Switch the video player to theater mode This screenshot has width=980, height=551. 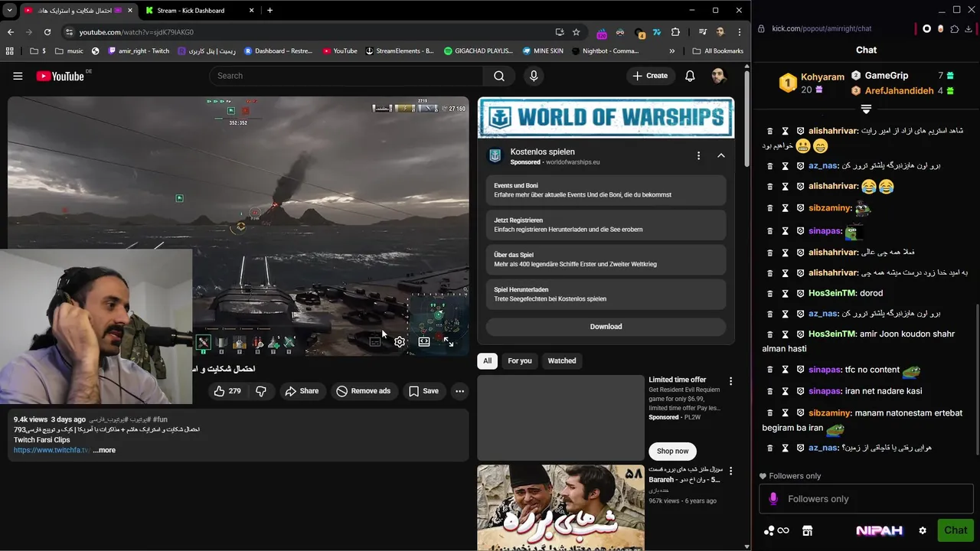coord(424,342)
